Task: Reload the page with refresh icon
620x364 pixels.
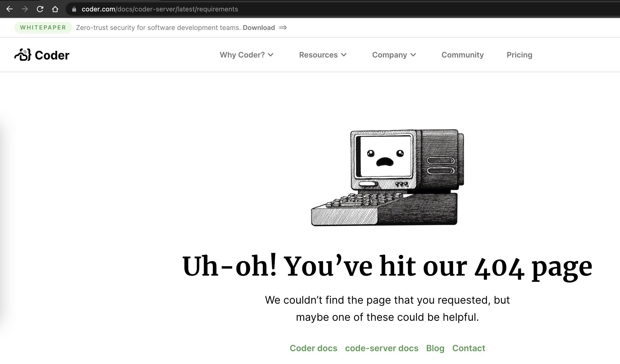Action: point(40,9)
